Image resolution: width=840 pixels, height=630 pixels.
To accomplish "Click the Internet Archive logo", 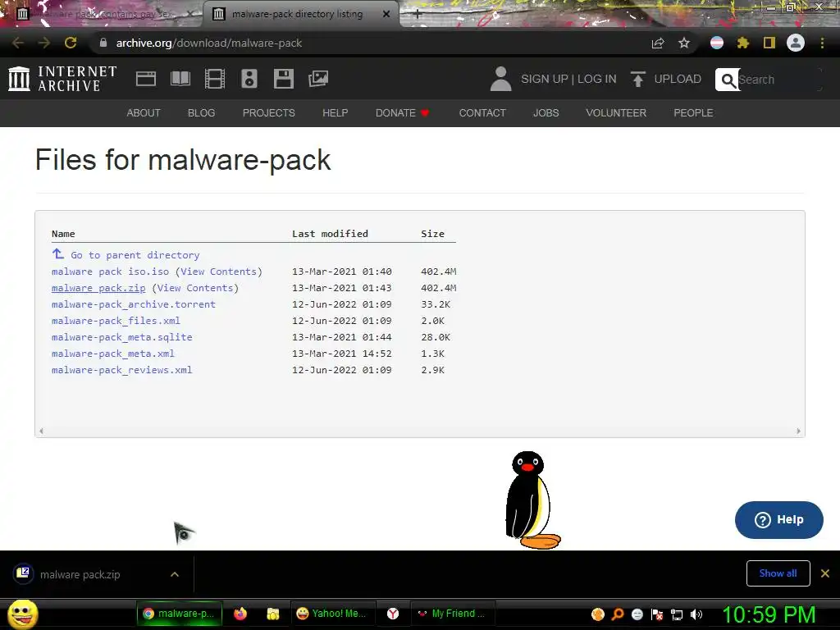I will [x=62, y=79].
